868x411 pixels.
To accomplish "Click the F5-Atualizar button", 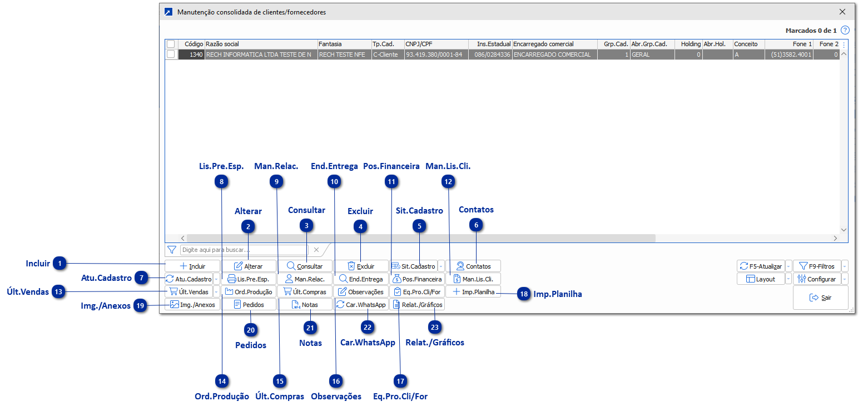I will (x=761, y=266).
